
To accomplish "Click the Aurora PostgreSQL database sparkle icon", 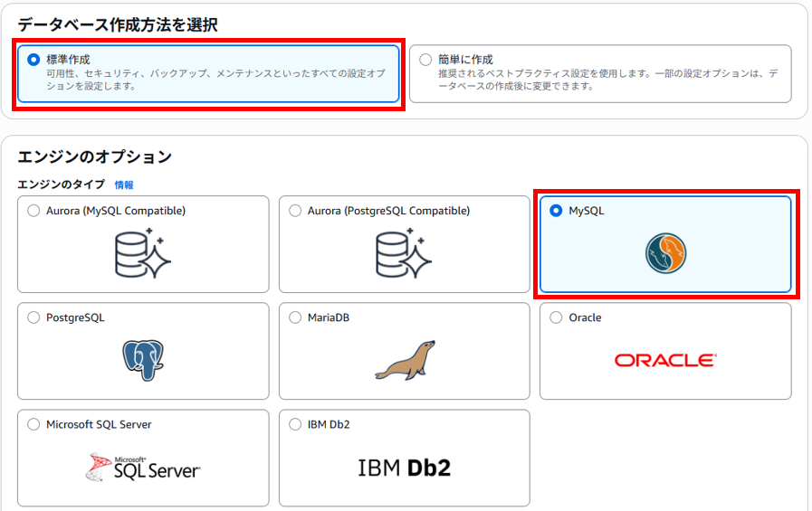I will [404, 253].
